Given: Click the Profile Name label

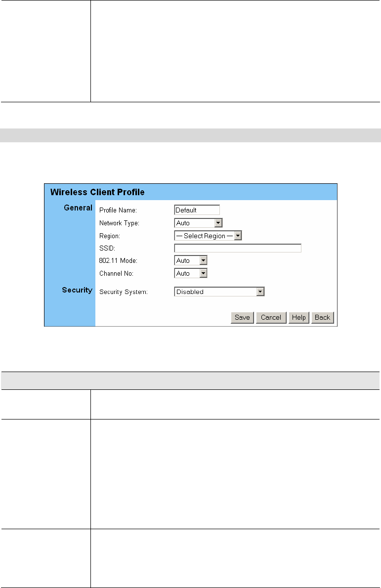Looking at the screenshot, I should [118, 210].
